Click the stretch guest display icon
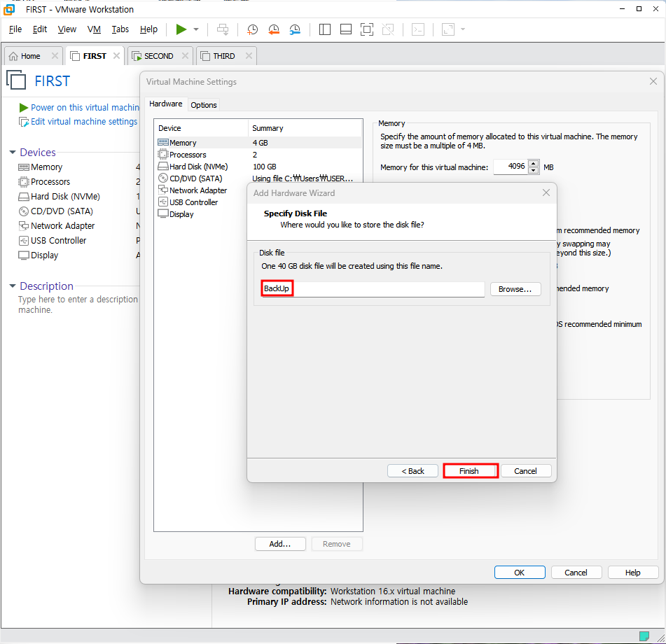 [x=448, y=29]
